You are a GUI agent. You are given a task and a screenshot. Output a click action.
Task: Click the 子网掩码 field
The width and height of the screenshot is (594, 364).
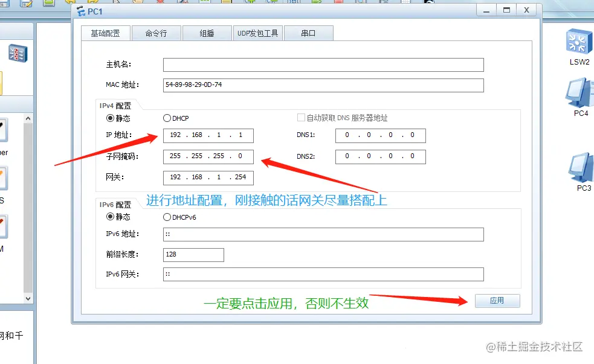coord(208,157)
